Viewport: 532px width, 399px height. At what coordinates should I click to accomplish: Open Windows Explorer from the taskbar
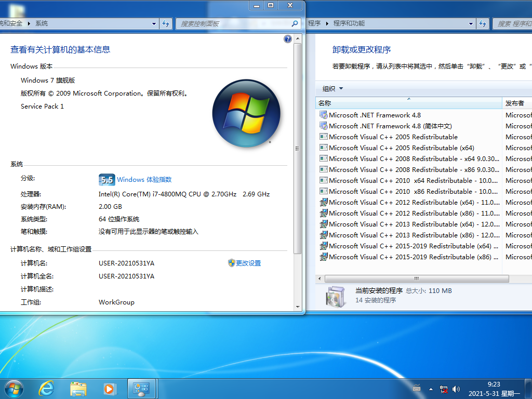[x=78, y=389]
